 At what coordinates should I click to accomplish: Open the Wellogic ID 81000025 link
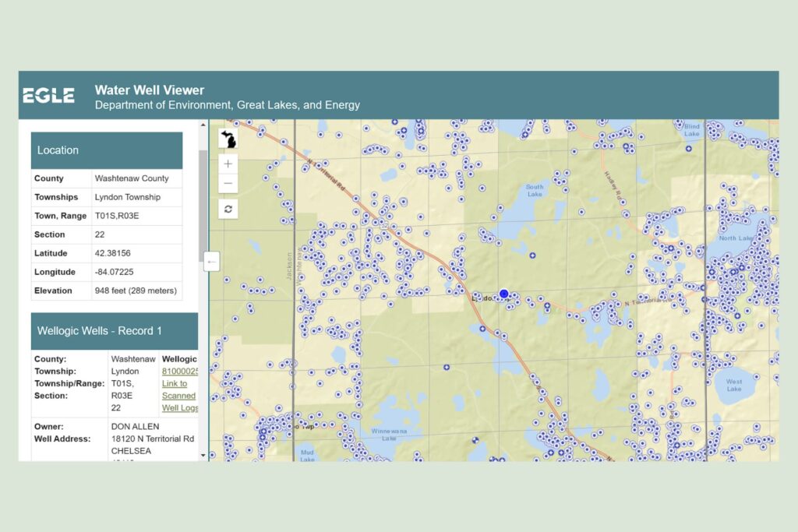179,372
